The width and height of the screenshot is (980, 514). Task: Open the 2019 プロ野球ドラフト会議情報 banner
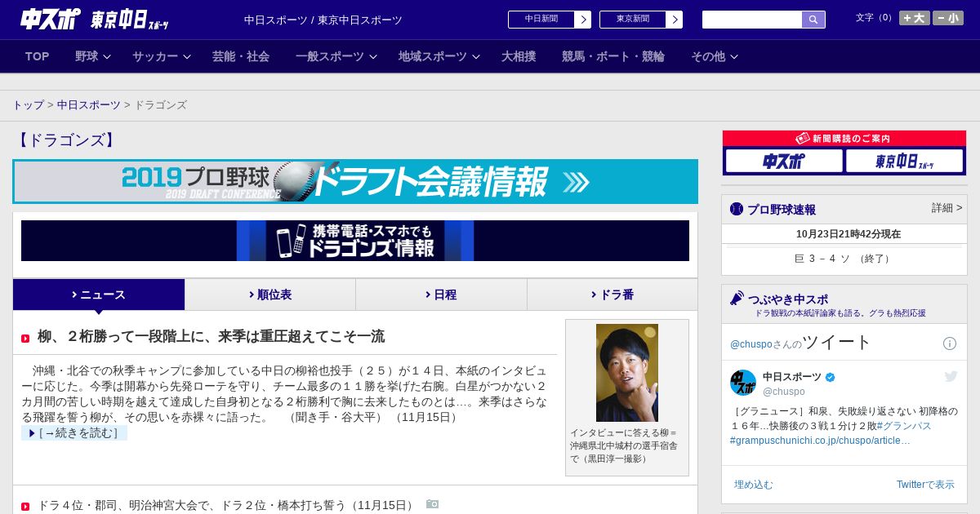355,181
